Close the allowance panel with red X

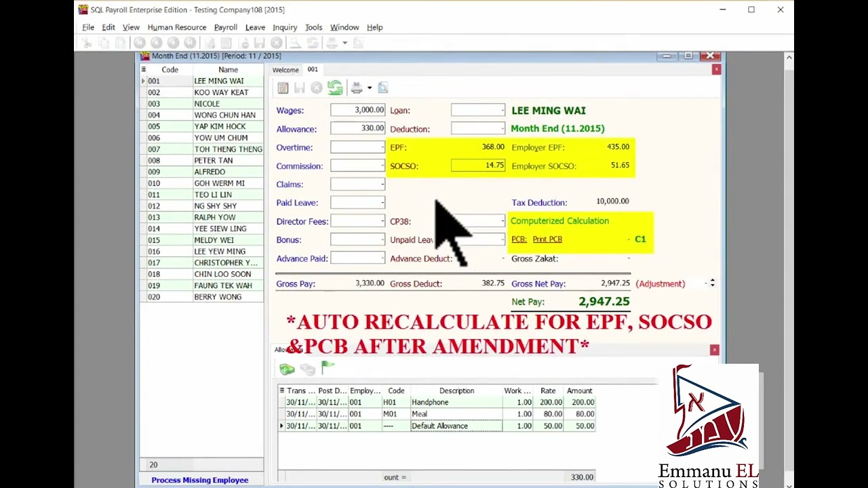pos(714,350)
